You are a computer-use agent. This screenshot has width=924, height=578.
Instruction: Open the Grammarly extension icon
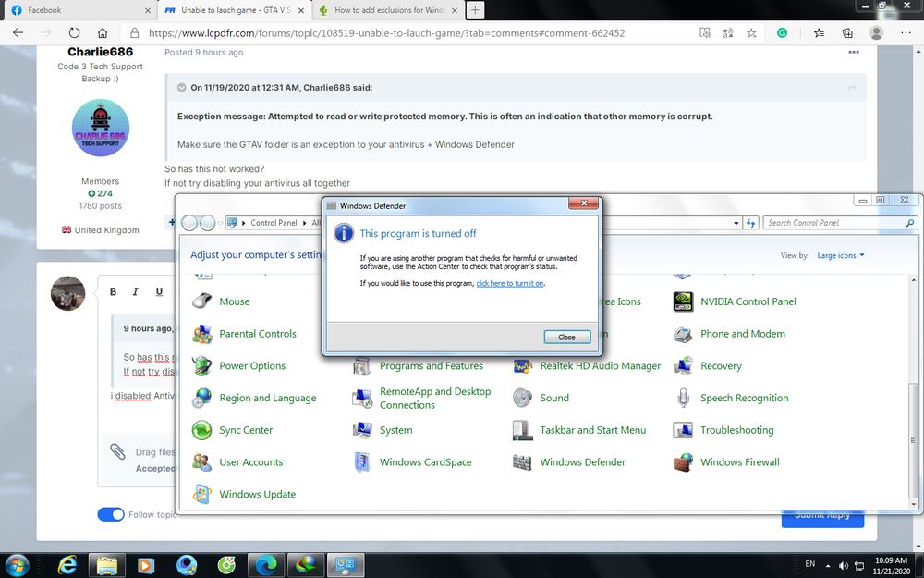pos(782,33)
